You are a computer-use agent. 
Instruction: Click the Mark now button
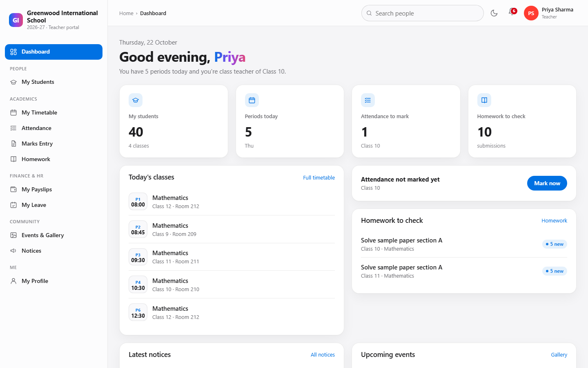click(x=547, y=183)
